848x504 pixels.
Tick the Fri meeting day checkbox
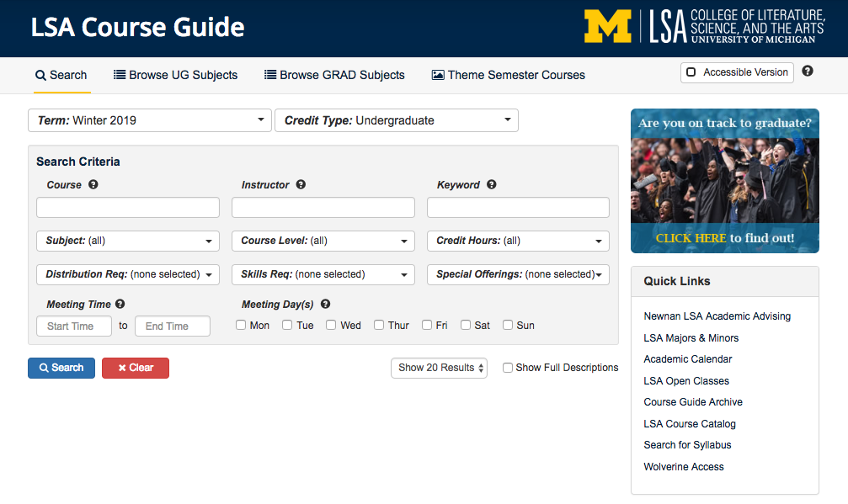tap(427, 325)
